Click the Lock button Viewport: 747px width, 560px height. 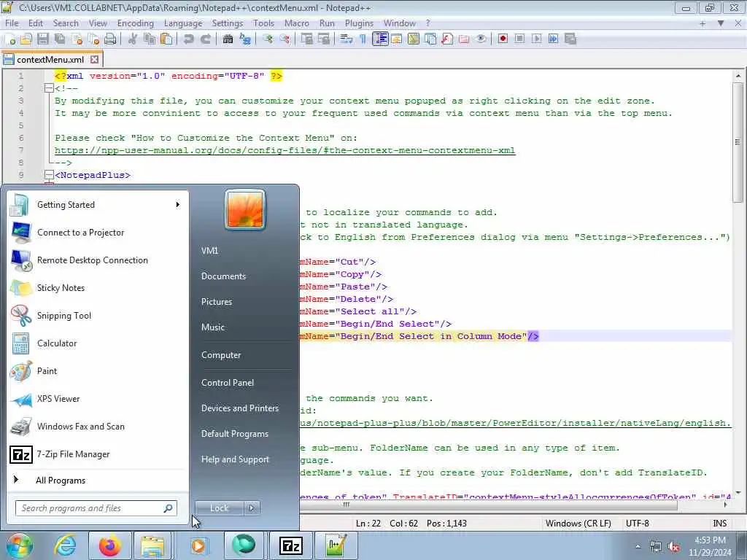point(219,508)
